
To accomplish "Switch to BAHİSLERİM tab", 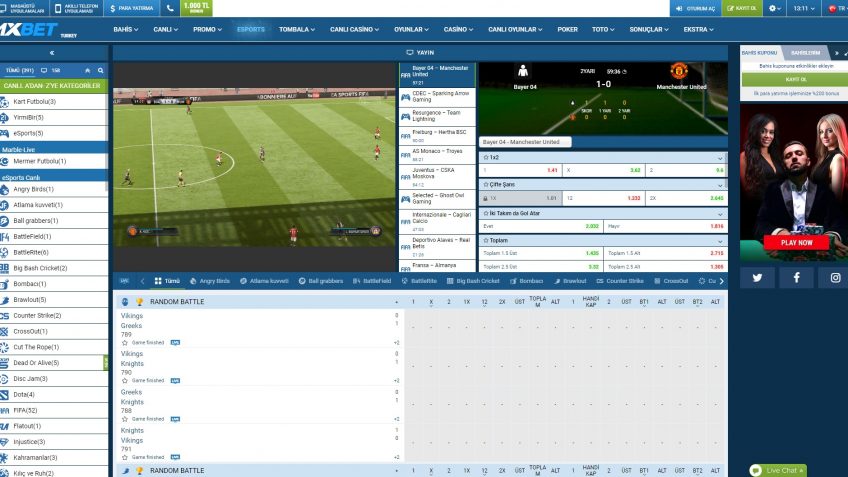I will coord(806,52).
